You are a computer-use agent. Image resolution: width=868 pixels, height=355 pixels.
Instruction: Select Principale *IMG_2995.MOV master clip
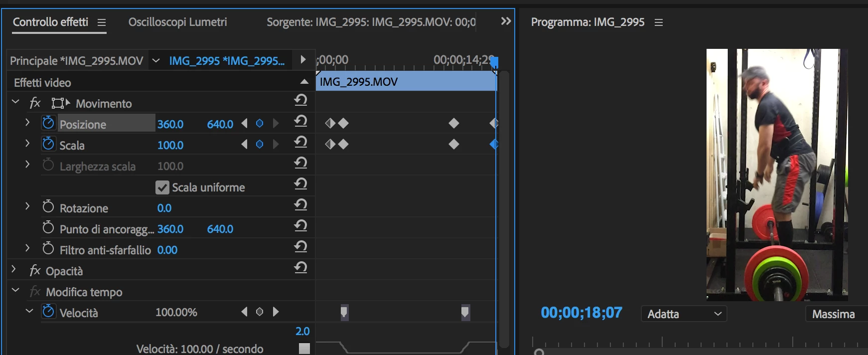pyautogui.click(x=77, y=61)
